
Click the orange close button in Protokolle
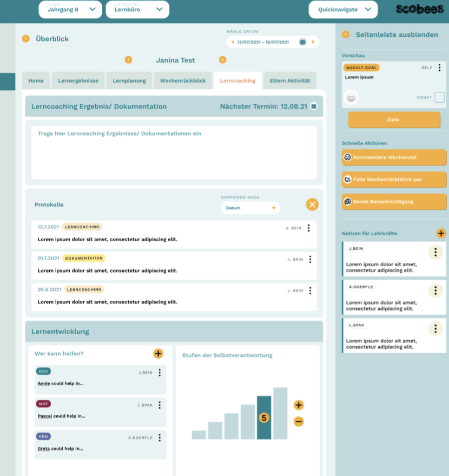[x=312, y=204]
